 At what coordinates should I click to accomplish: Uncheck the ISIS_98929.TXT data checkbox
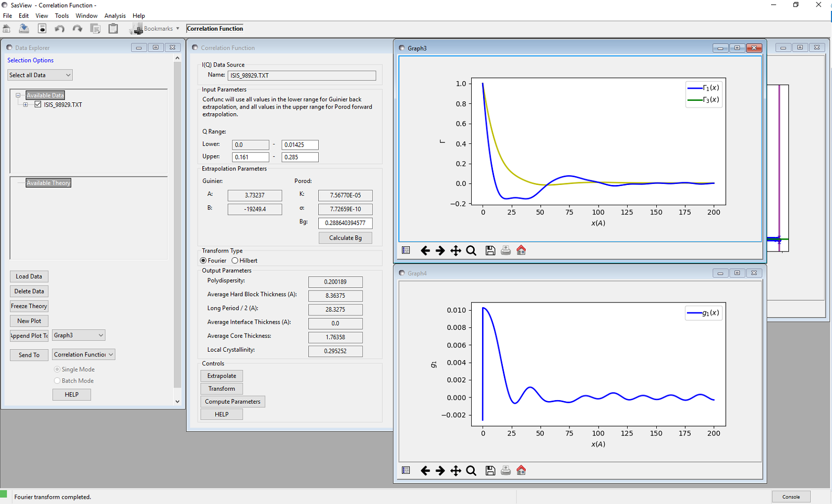(38, 104)
